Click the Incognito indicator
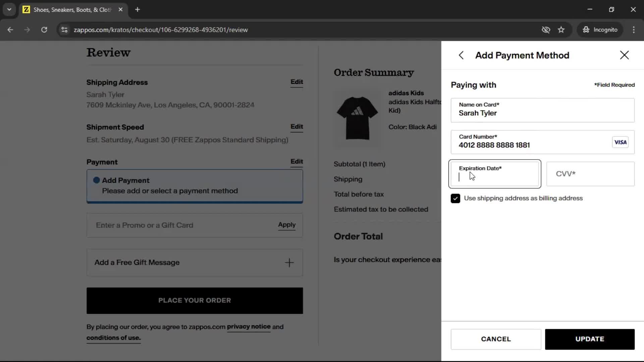 600,30
